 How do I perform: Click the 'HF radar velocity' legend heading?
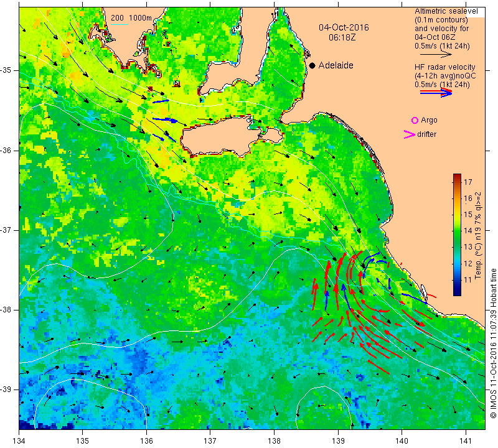(444, 67)
